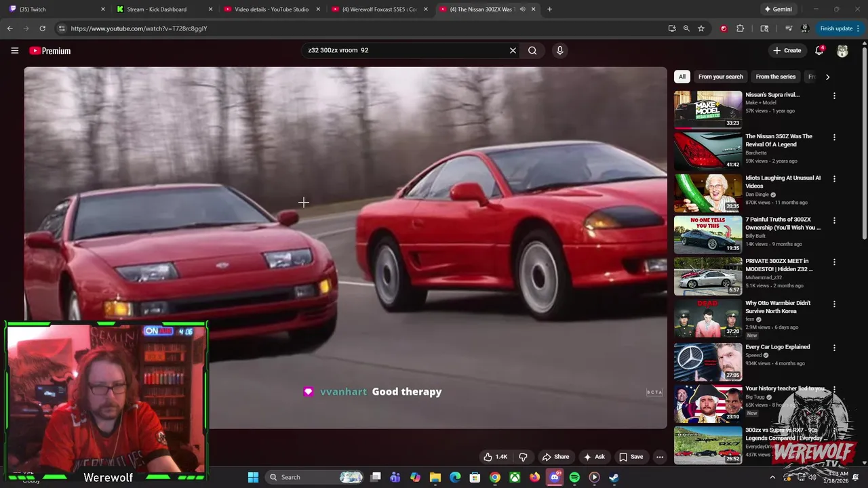Screen dimensions: 868x488
Task: Switch to the Twitch tab
Action: [x=56, y=9]
